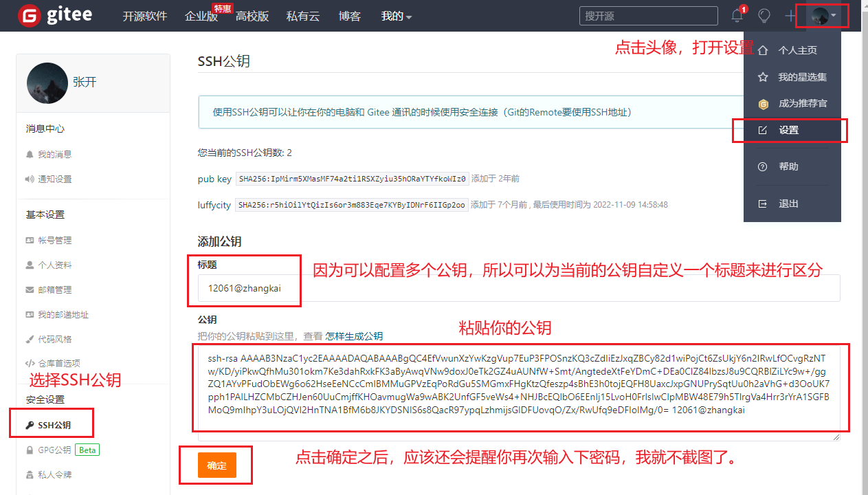The width and height of the screenshot is (868, 495).
Task: Click the key icon beside SSH公钥
Action: tap(30, 426)
